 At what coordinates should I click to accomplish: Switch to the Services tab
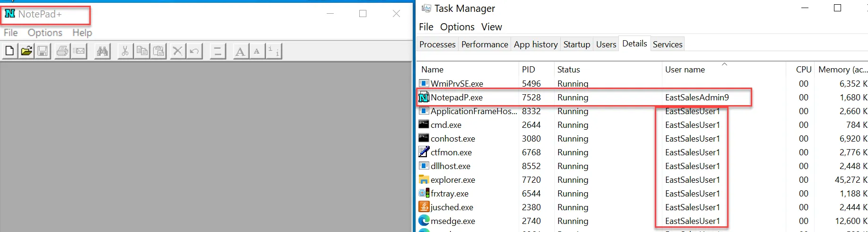point(668,44)
